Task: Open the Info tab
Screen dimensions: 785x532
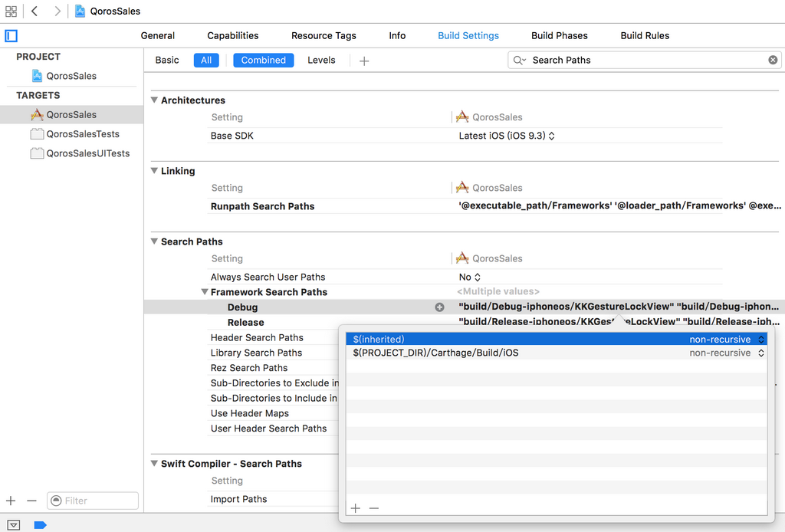Action: click(397, 35)
